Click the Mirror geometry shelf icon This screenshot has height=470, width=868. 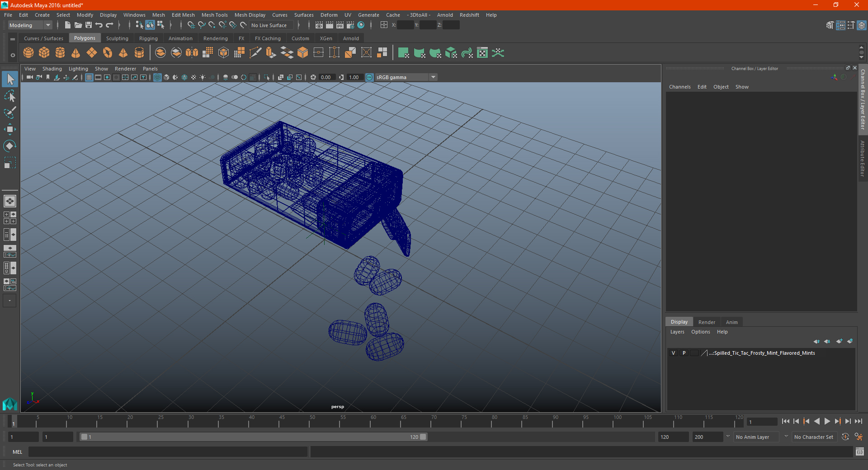[x=192, y=53]
